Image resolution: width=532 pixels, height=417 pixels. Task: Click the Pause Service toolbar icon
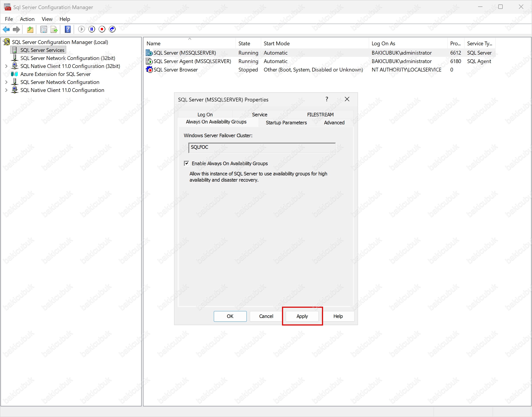click(x=92, y=30)
